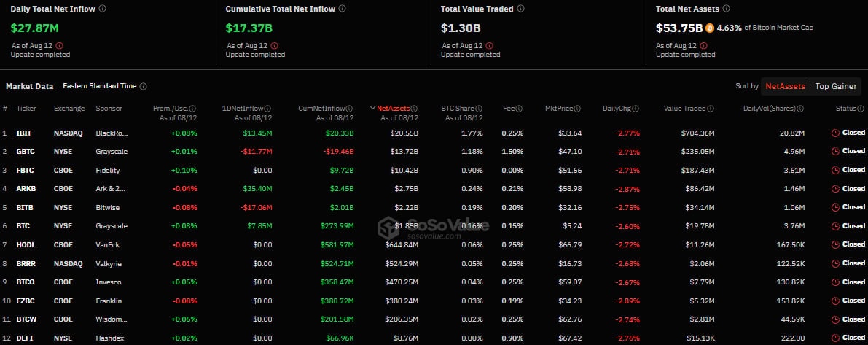Screen dimensions: 868x345
Task: Open DEFI ticker link
Action: pyautogui.click(x=24, y=338)
